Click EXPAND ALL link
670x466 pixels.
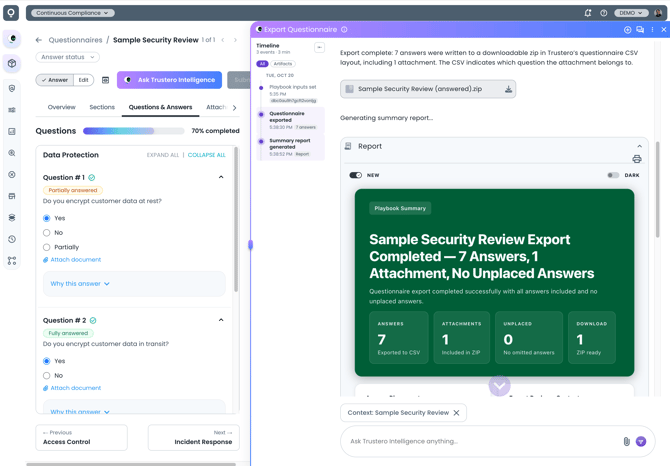163,155
